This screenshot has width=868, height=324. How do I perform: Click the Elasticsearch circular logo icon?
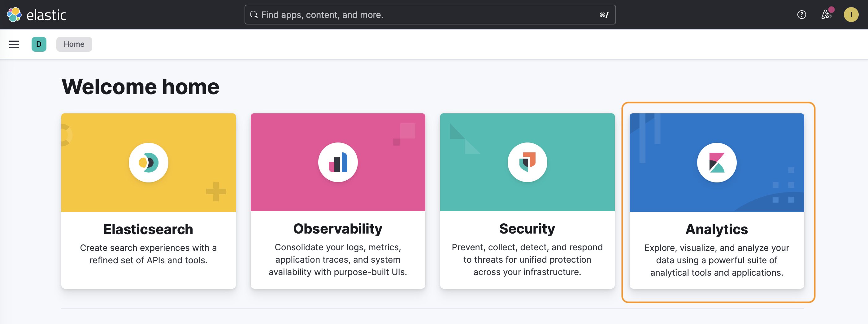click(x=148, y=163)
